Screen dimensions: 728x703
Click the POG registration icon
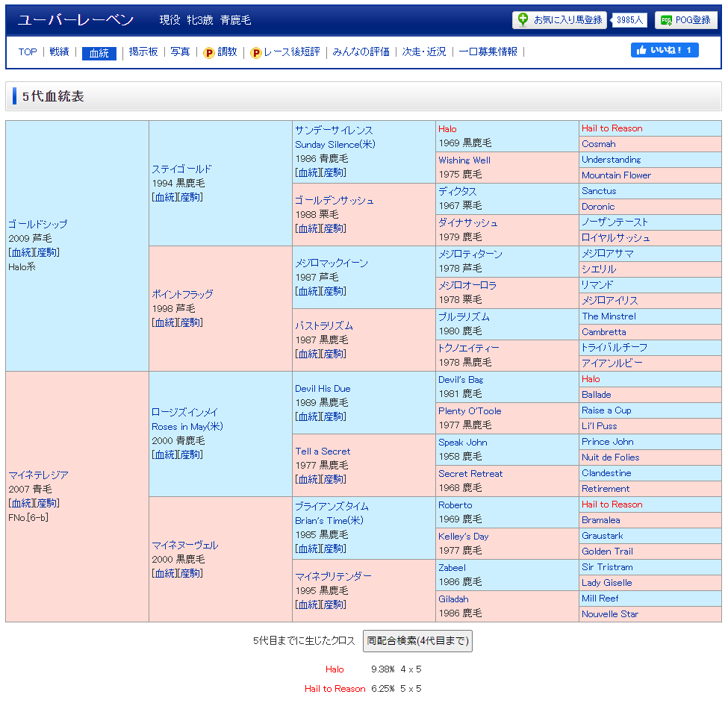pyautogui.click(x=666, y=20)
